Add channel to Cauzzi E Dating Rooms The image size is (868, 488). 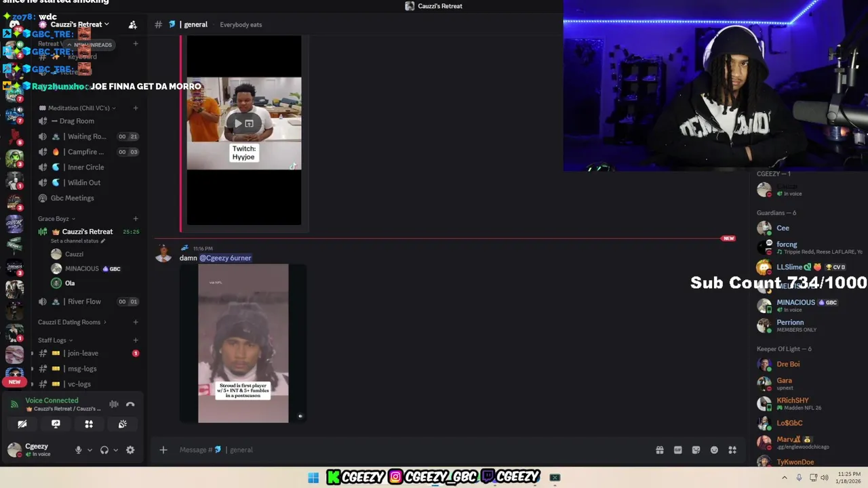coord(136,323)
